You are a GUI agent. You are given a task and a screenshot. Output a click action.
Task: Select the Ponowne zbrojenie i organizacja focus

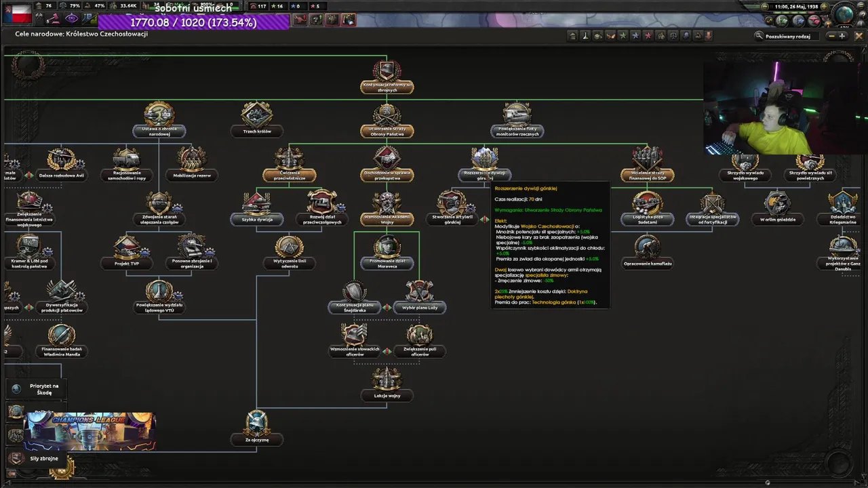point(192,252)
